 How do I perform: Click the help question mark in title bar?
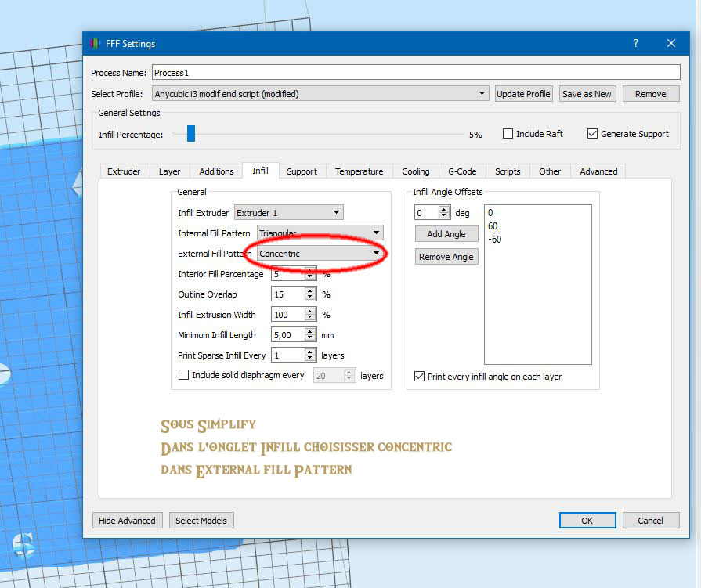click(636, 43)
